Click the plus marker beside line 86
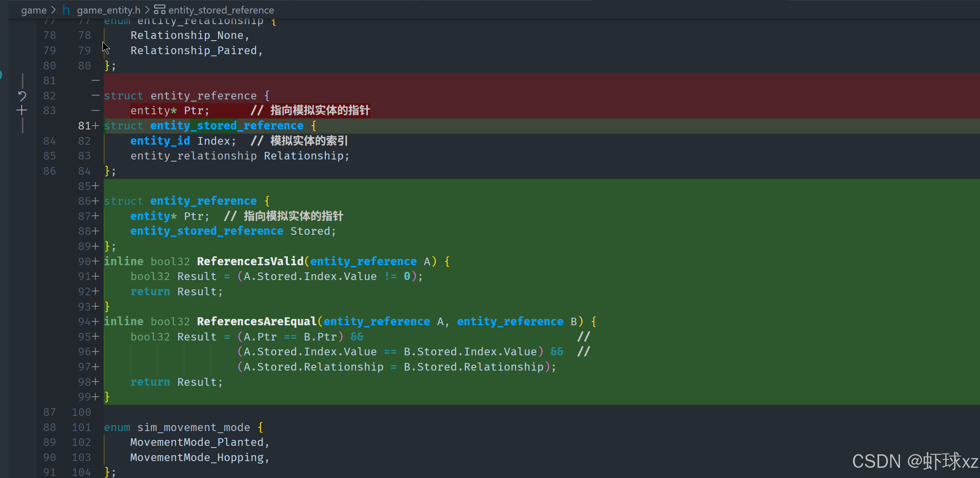This screenshot has height=478, width=980. pos(96,201)
